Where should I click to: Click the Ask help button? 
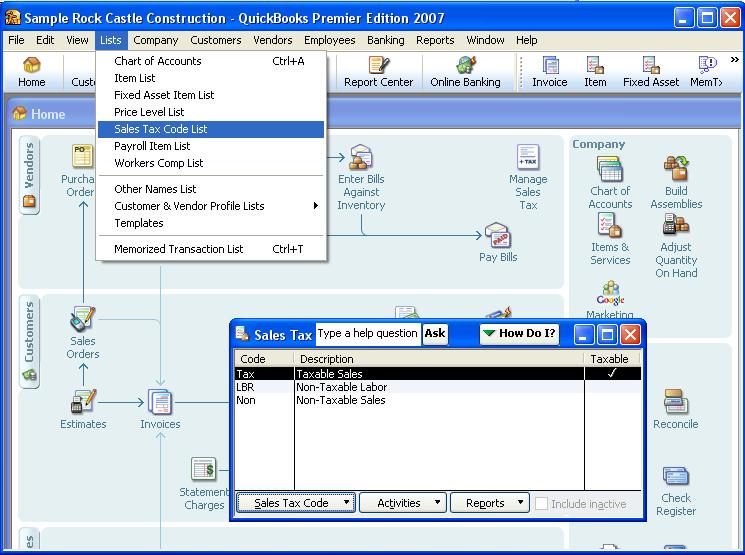coord(435,333)
